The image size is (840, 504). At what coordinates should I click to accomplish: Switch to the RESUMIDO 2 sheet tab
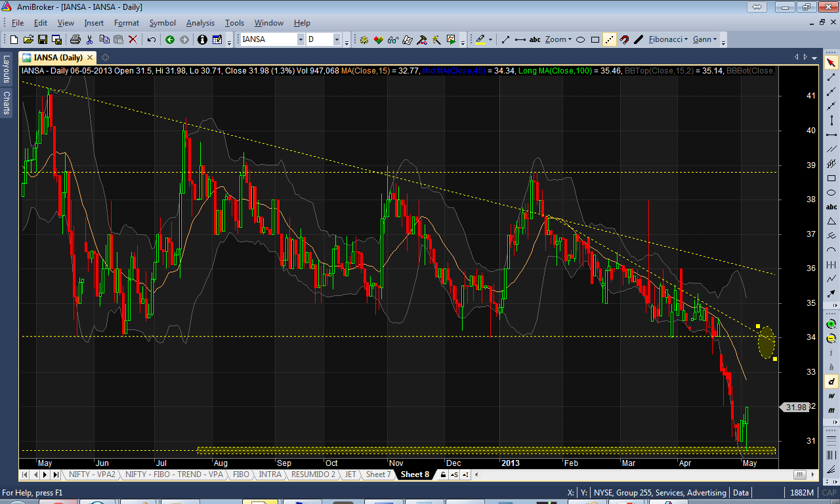pos(313,474)
